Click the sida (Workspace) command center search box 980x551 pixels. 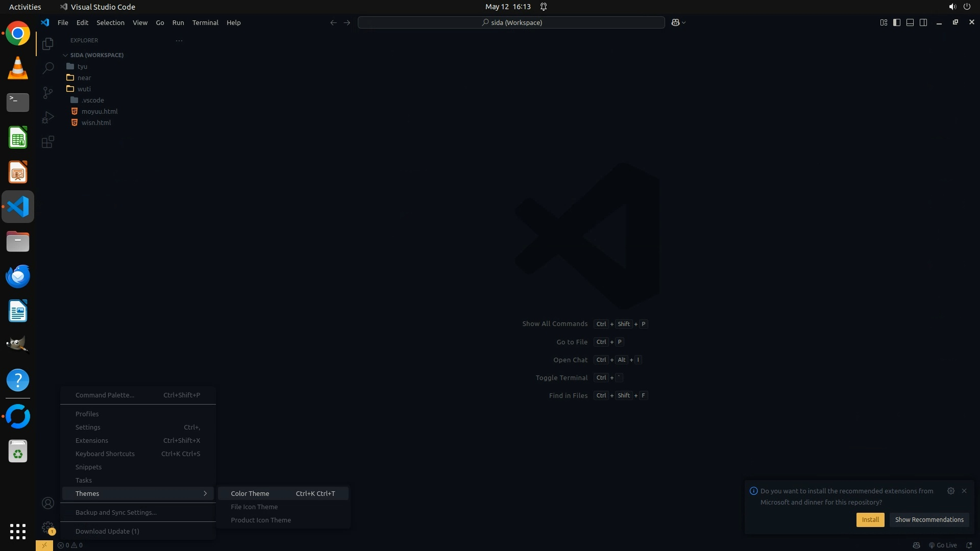(511, 22)
